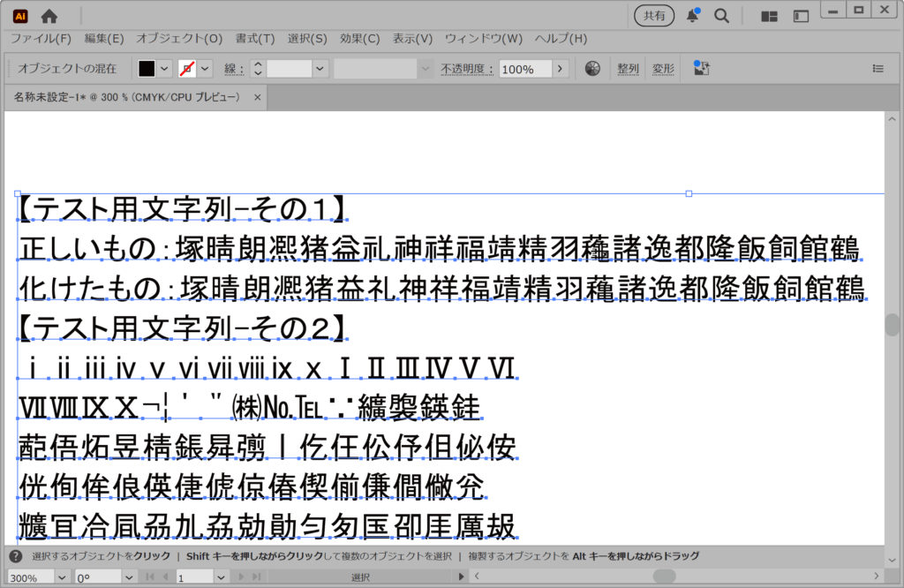Click the 共有 share button
904x588 pixels.
(x=654, y=16)
